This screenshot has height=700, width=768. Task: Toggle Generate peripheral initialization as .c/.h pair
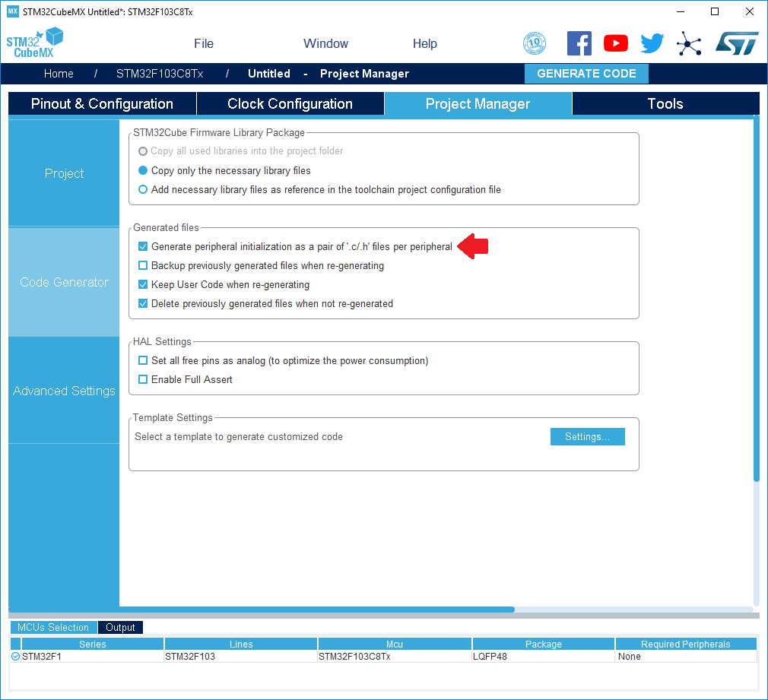[x=142, y=246]
